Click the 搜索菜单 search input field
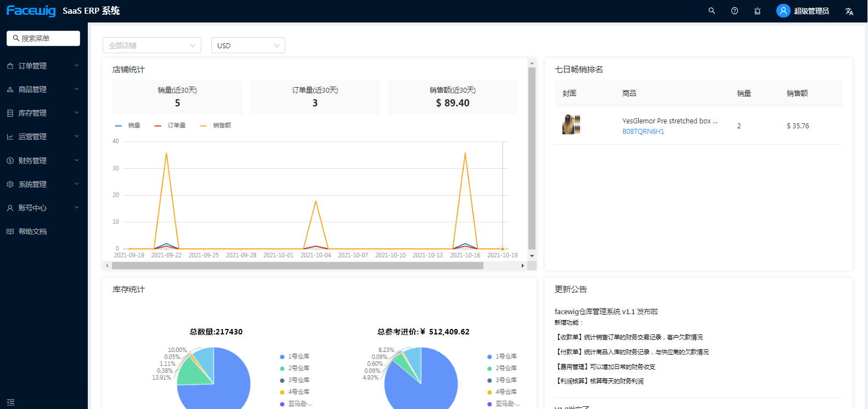This screenshot has height=409, width=868. (44, 38)
